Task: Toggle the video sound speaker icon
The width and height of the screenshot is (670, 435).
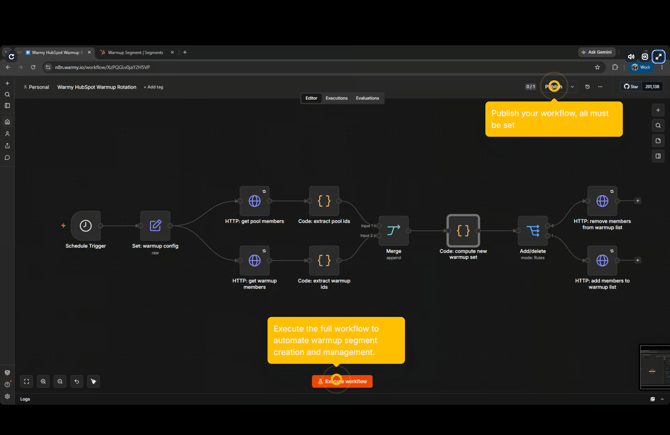Action: click(631, 56)
